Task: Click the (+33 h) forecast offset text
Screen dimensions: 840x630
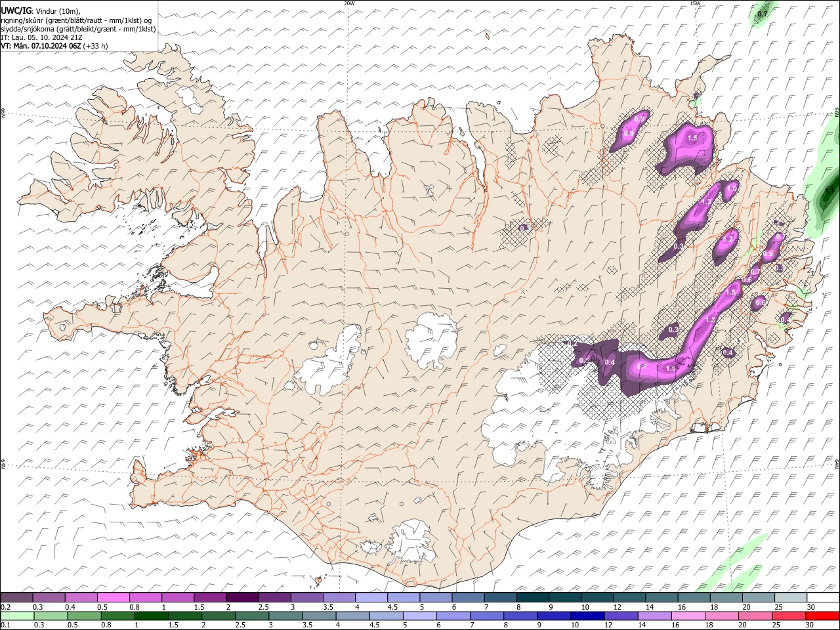Action: coord(96,46)
